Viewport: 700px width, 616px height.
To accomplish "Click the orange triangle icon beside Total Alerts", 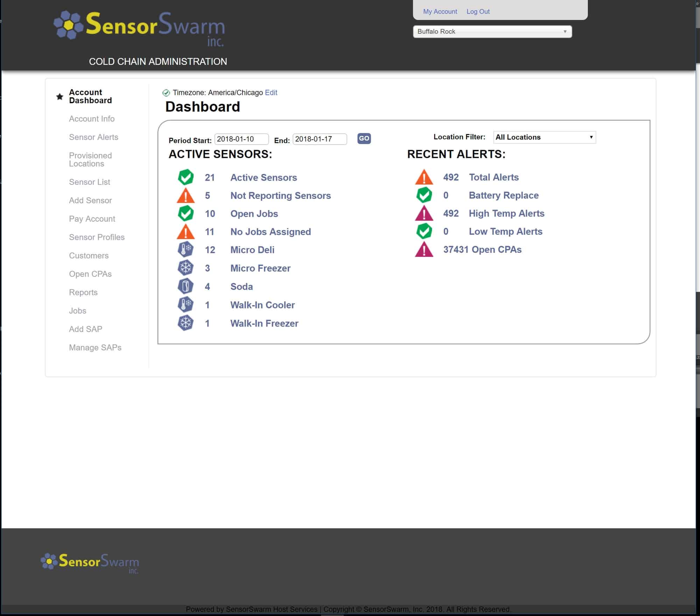I will click(x=424, y=177).
